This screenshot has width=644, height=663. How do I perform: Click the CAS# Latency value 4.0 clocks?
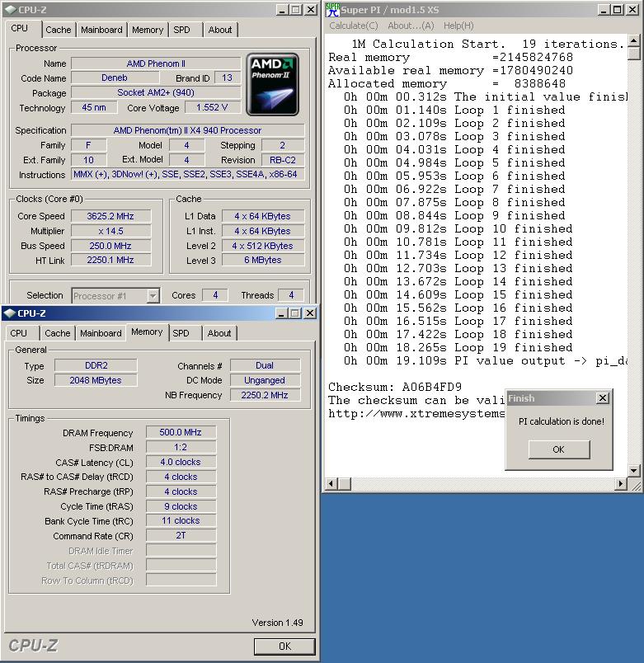click(181, 462)
